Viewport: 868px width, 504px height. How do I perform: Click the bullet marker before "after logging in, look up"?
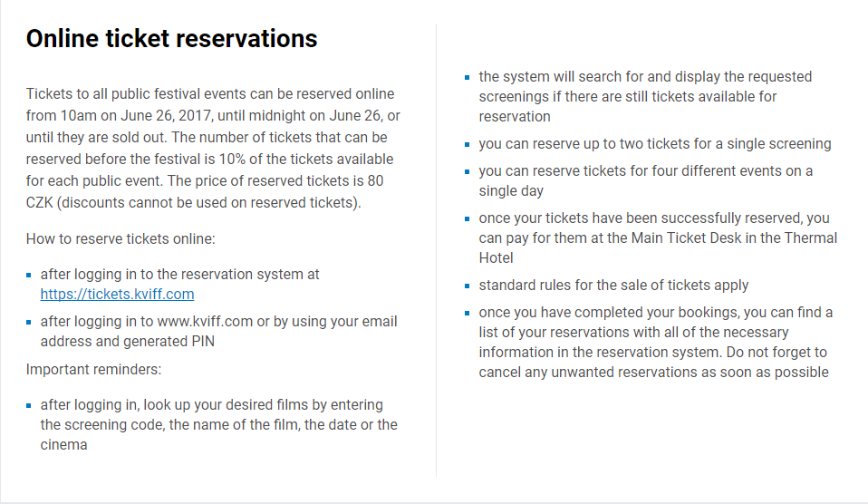(30, 405)
